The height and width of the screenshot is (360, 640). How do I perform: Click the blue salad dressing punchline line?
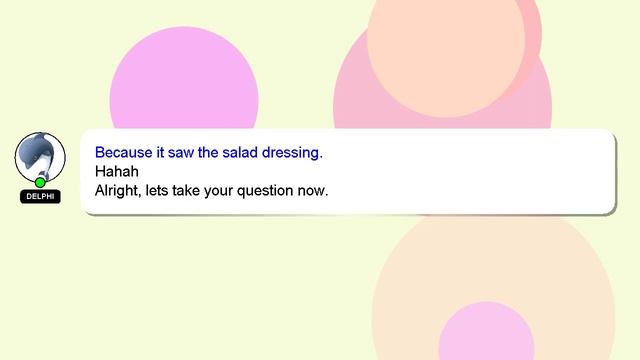pyautogui.click(x=209, y=153)
